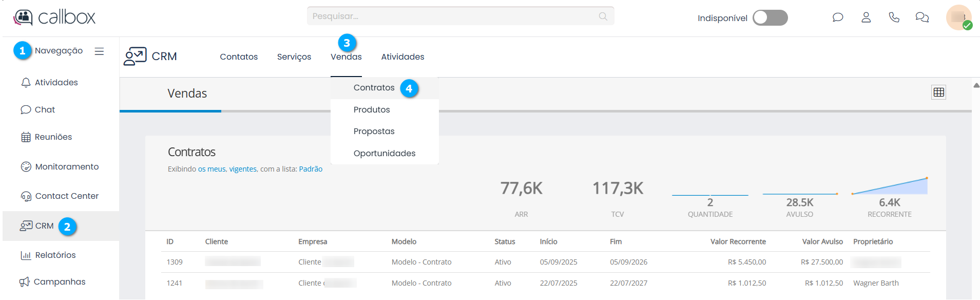
Task: Open the Vendas dropdown menu
Action: (x=346, y=57)
